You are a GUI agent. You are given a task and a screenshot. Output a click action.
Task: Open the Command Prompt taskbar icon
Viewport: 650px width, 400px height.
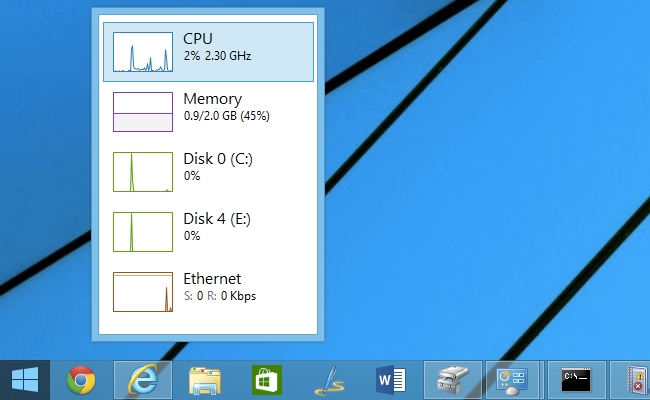(577, 380)
